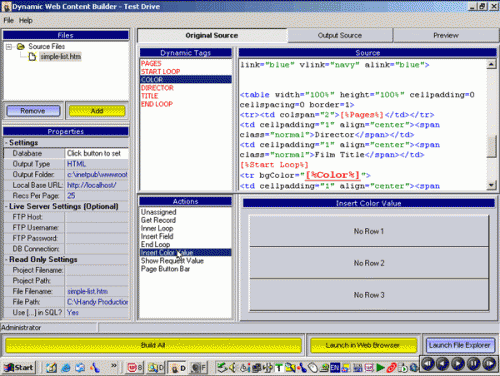Click the Output Folder value field
500x376 pixels.
[x=97, y=175]
